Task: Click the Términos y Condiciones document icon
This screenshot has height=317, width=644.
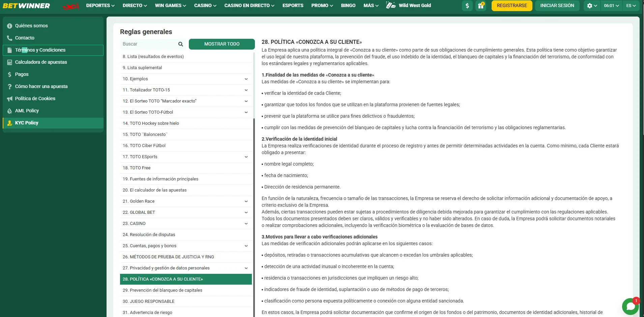Action: pos(9,50)
